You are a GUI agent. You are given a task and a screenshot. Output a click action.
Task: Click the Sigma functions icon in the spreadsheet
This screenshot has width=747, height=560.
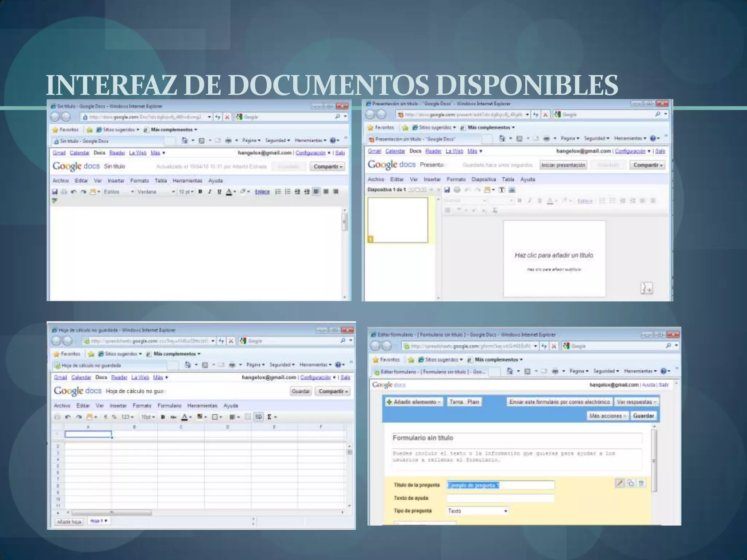[x=272, y=417]
